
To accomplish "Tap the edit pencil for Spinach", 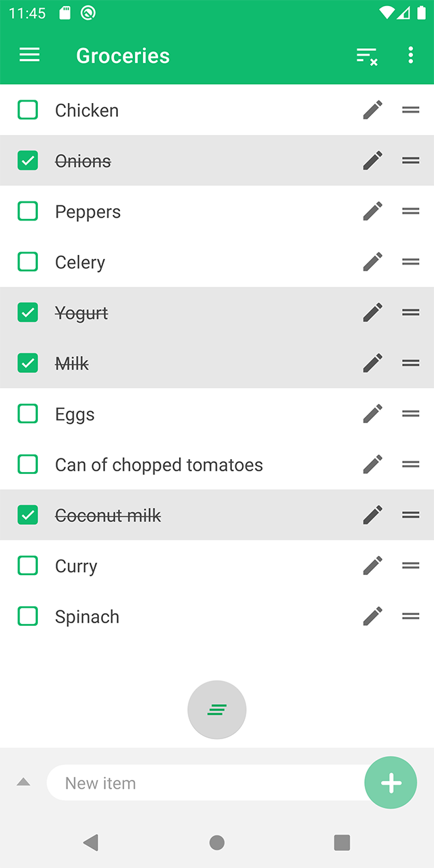I will coord(372,616).
